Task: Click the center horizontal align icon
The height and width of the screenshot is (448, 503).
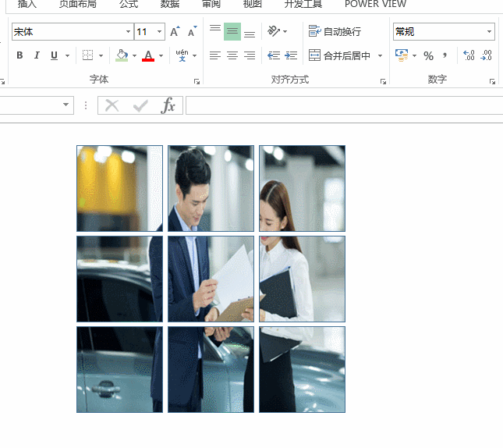Action: click(232, 55)
